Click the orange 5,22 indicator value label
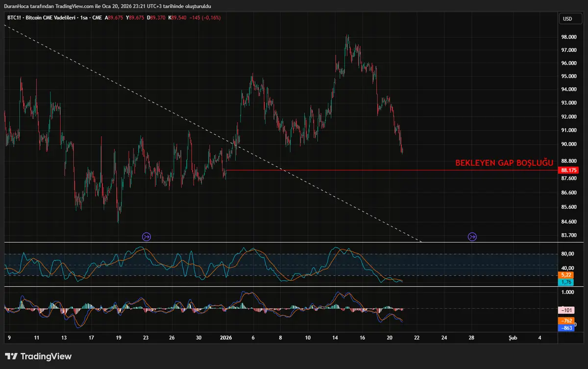588x369 pixels. point(566,275)
